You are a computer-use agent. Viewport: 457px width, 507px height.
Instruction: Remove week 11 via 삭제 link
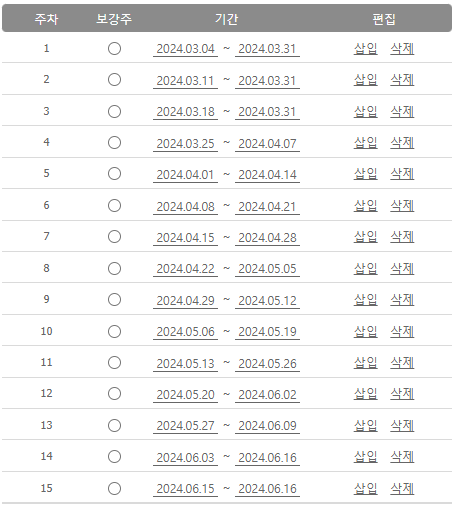[x=402, y=363]
